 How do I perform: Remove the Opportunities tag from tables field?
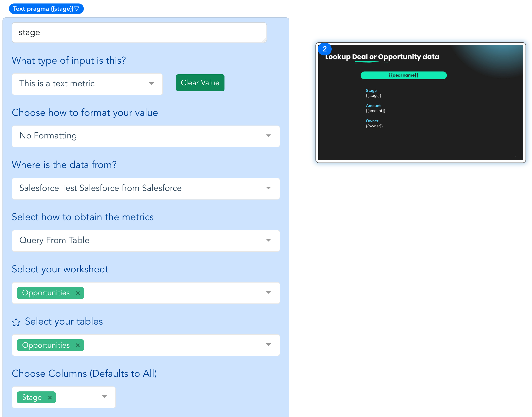(x=78, y=345)
